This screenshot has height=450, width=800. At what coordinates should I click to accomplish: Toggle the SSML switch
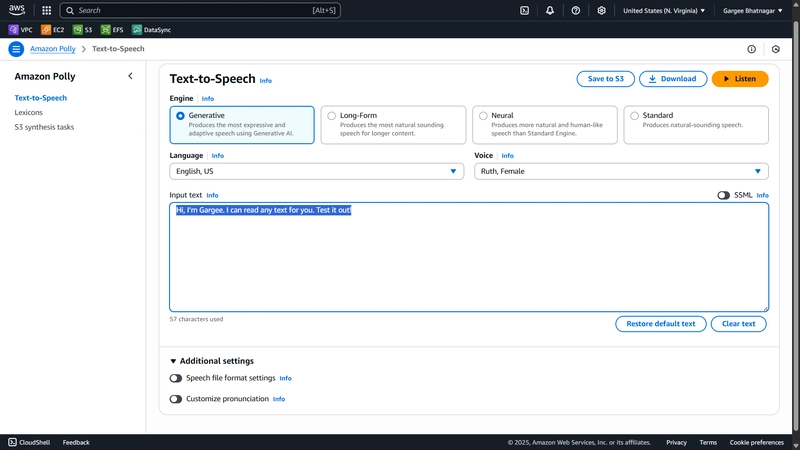(723, 195)
